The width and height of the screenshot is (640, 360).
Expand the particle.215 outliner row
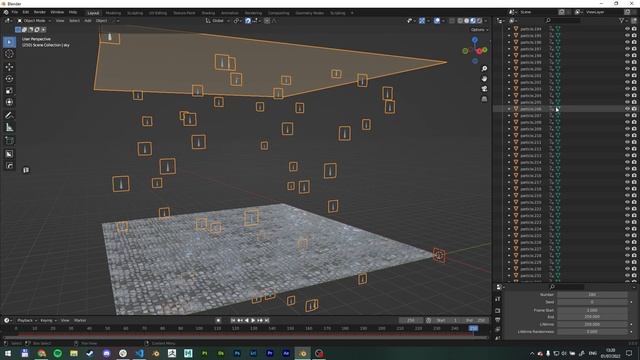(x=509, y=169)
